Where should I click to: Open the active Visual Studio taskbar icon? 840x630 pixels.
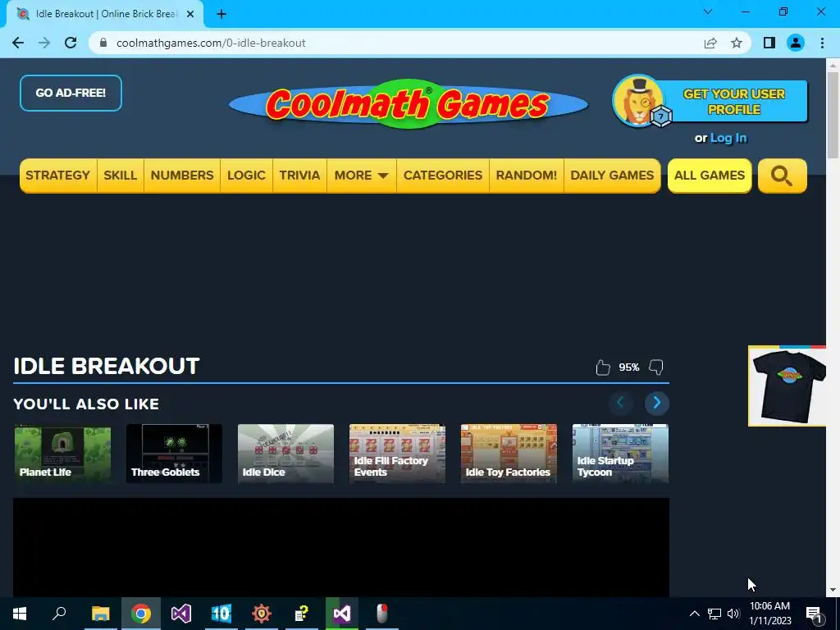tap(342, 614)
